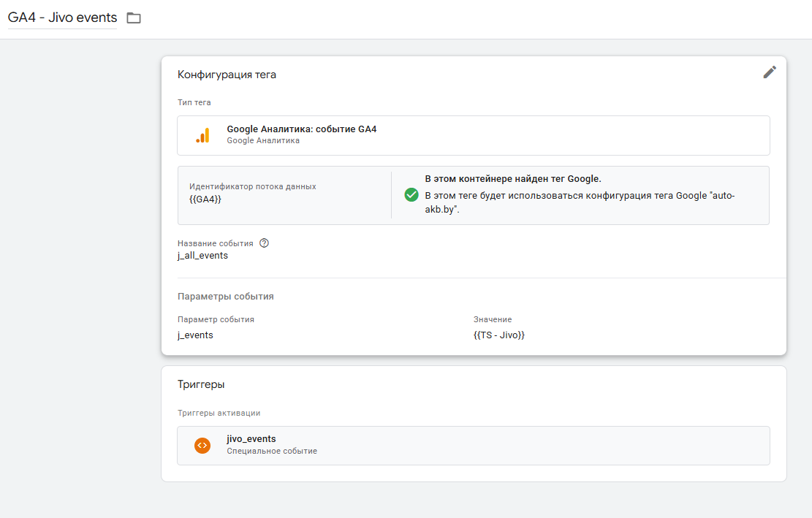Viewport: 812px width, 518px height.
Task: Open help icon beside Название события
Action: [264, 243]
